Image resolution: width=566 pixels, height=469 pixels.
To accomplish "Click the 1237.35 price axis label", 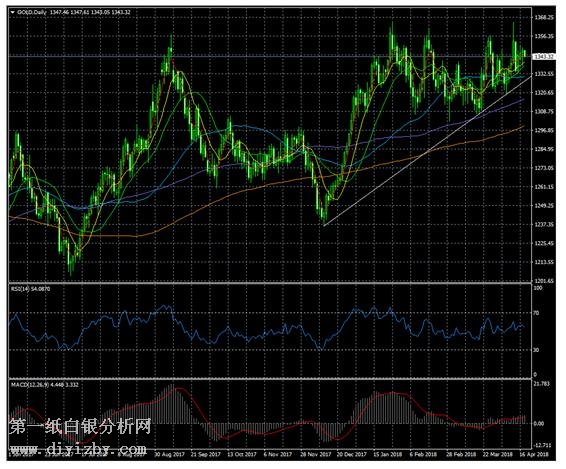I will coord(544,224).
